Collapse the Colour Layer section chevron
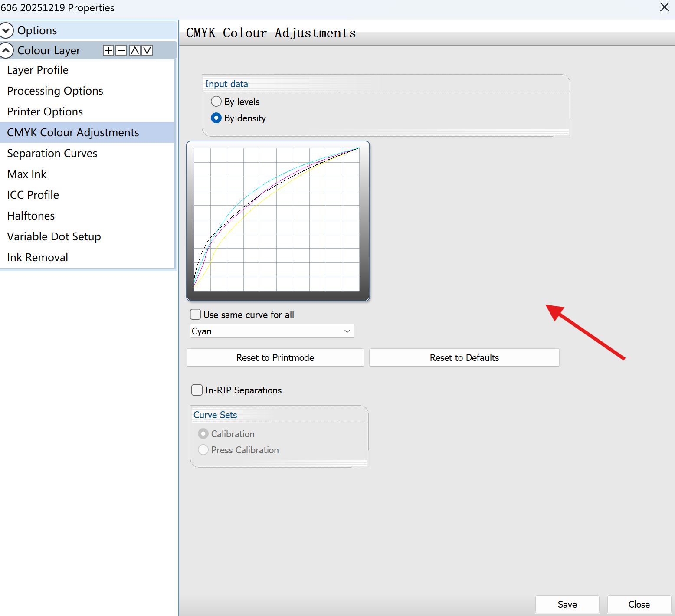This screenshot has width=675, height=616. (7, 50)
